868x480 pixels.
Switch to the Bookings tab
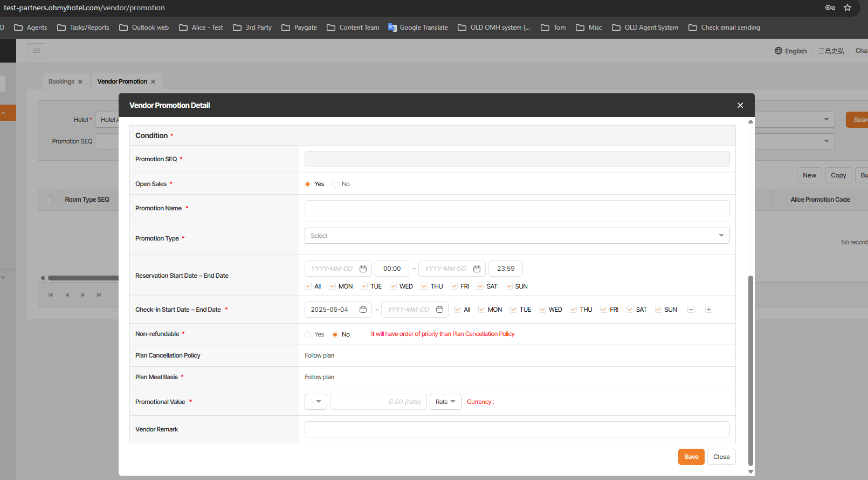click(x=61, y=81)
